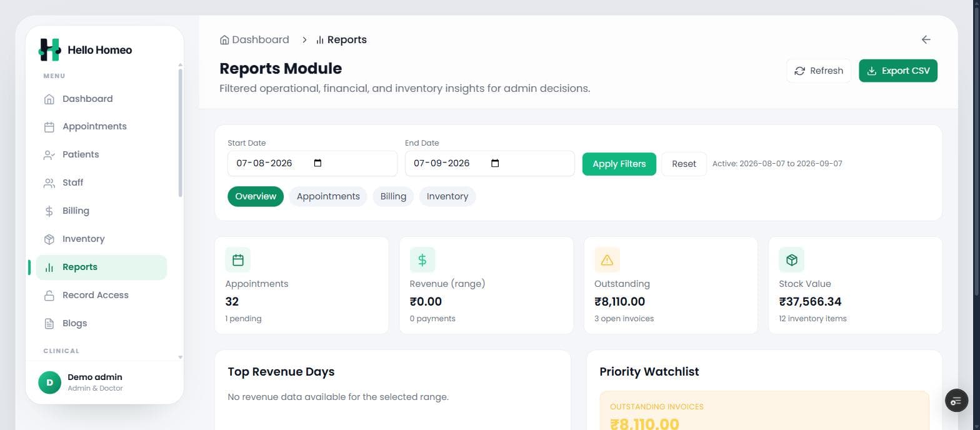
Task: Click the OUTSTANDING INVOICES watchlist label
Action: pyautogui.click(x=657, y=407)
